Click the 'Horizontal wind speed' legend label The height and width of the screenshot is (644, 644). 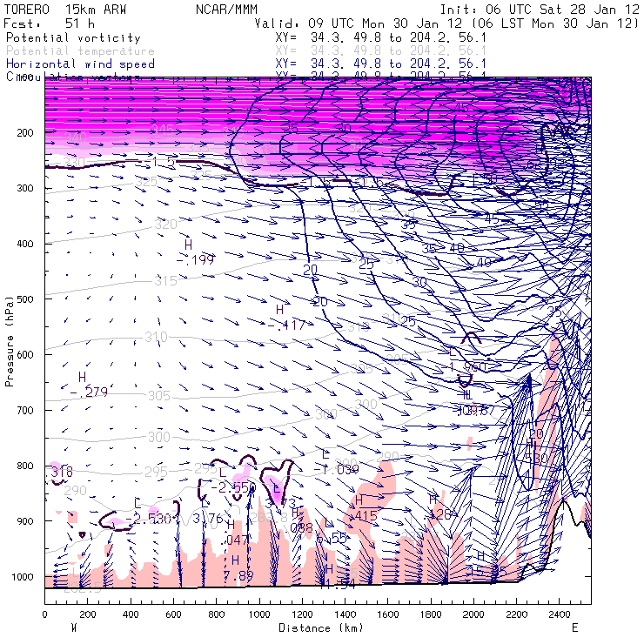pyautogui.click(x=80, y=64)
